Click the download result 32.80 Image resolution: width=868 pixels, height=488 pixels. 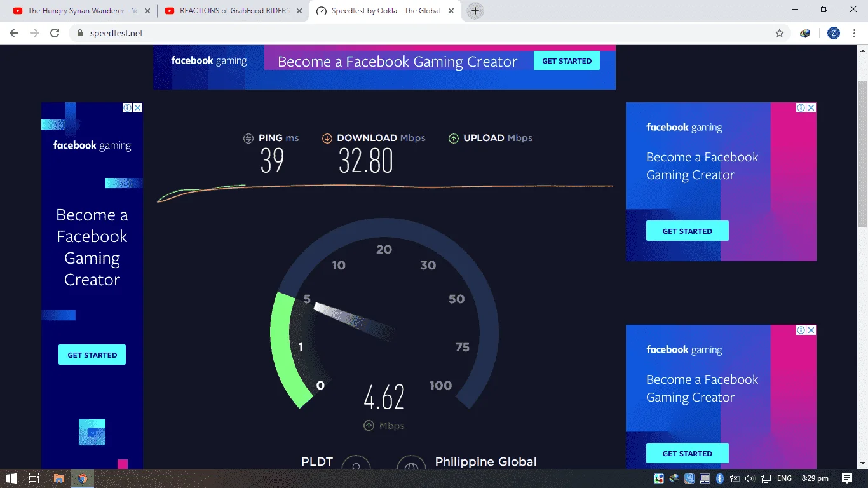coord(366,161)
